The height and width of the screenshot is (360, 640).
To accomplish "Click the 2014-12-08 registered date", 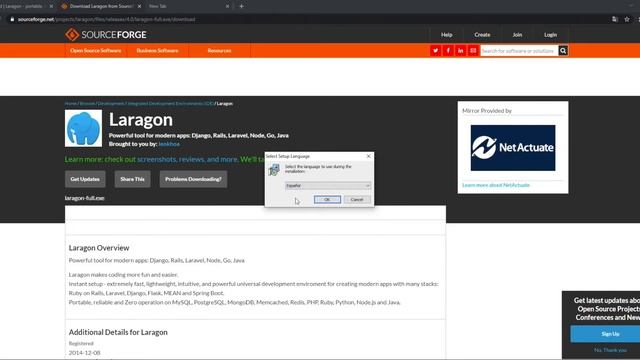I will coord(84,353).
